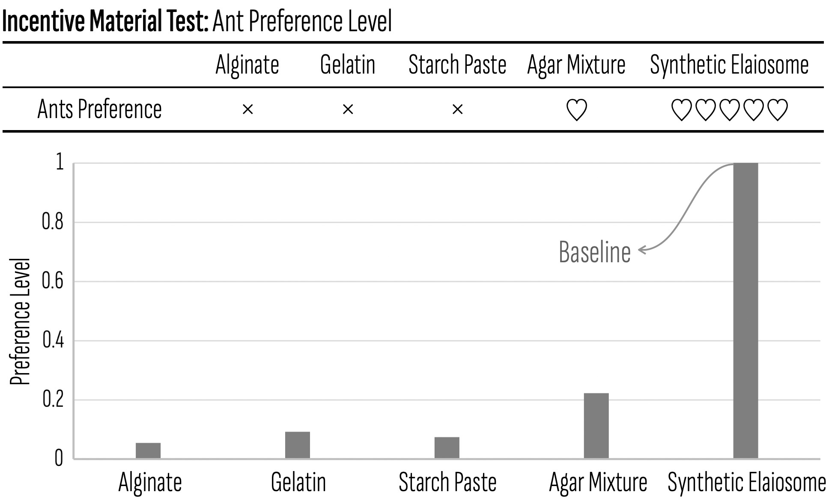
Task: Click the 0.6 tick on the y-axis
Action: point(52,282)
